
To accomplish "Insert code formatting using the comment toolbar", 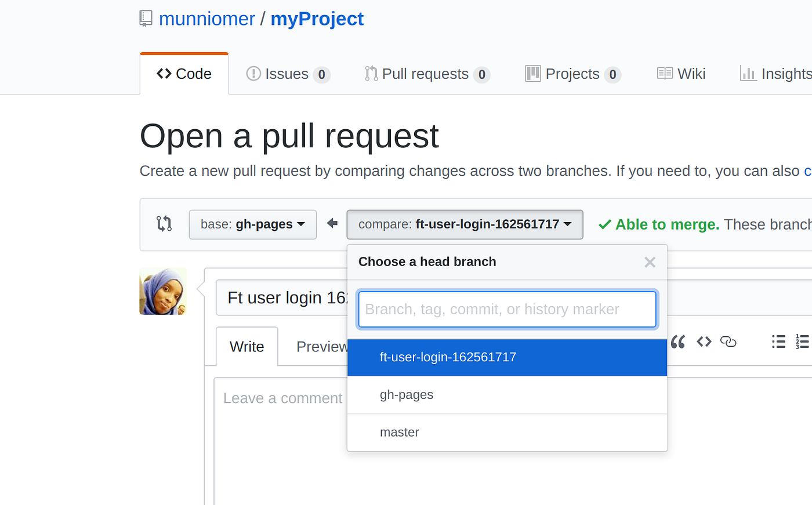I will pyautogui.click(x=704, y=341).
